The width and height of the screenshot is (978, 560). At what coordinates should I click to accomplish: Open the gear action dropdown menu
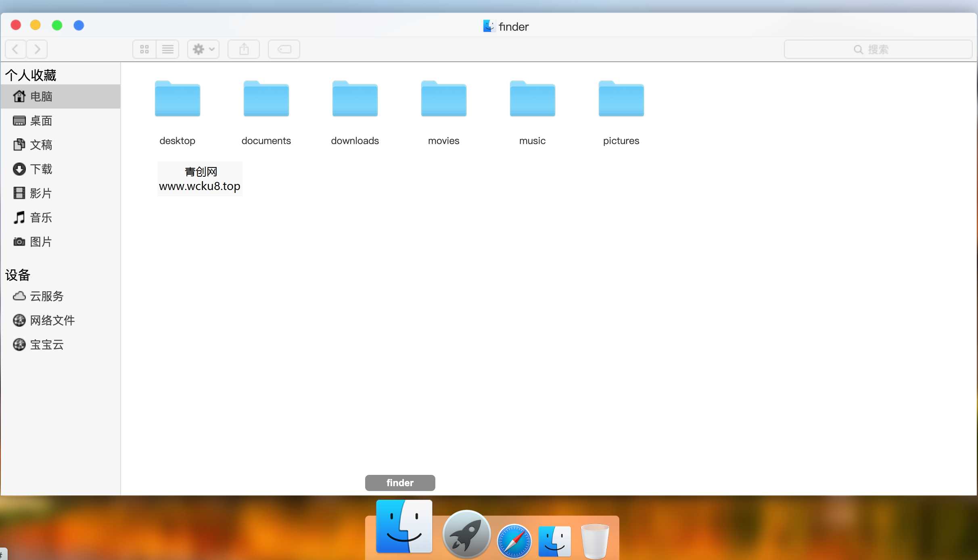203,49
